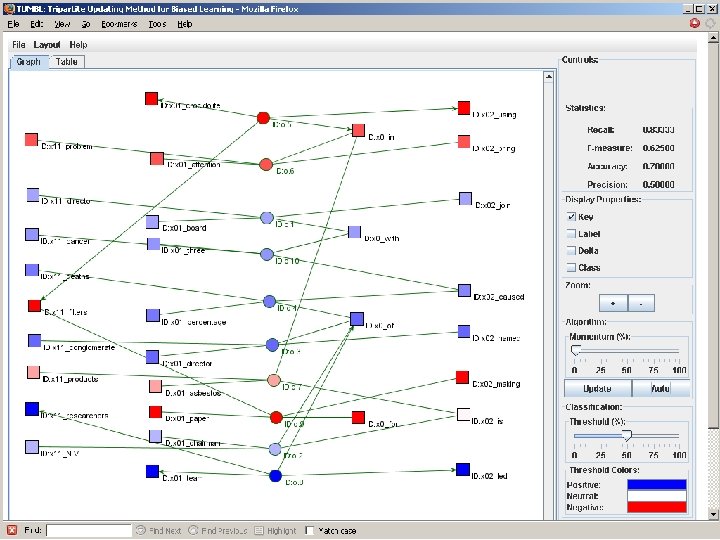Enable the Label checkbox
720x540 pixels.
pos(571,234)
